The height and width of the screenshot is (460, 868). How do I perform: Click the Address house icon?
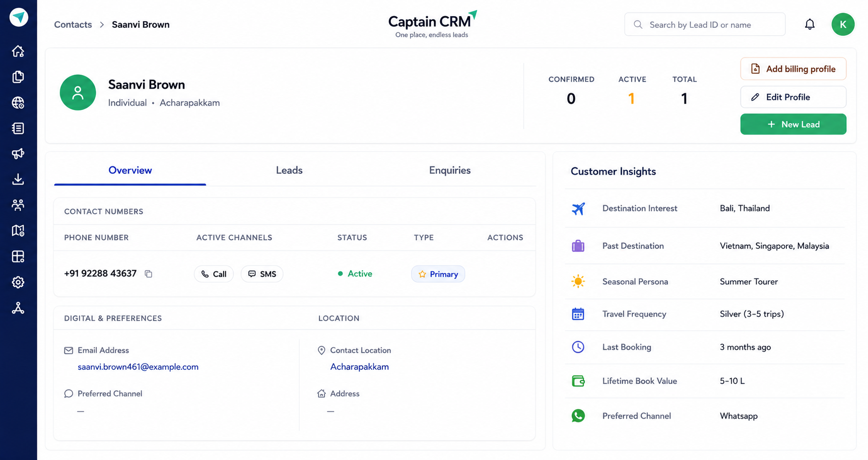(x=321, y=393)
